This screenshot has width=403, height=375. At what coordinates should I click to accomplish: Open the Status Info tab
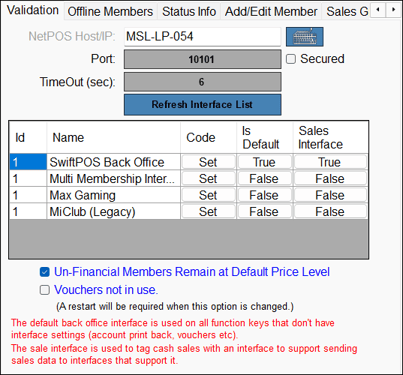[189, 12]
